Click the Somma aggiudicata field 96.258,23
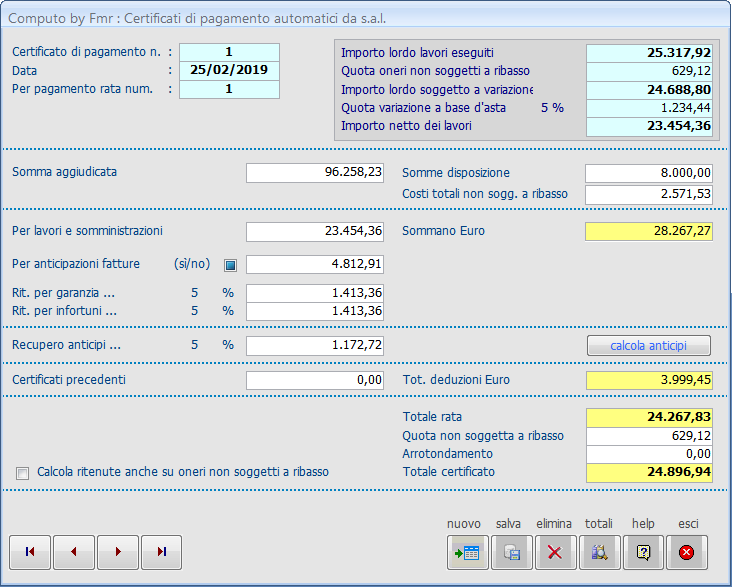 tap(315, 173)
